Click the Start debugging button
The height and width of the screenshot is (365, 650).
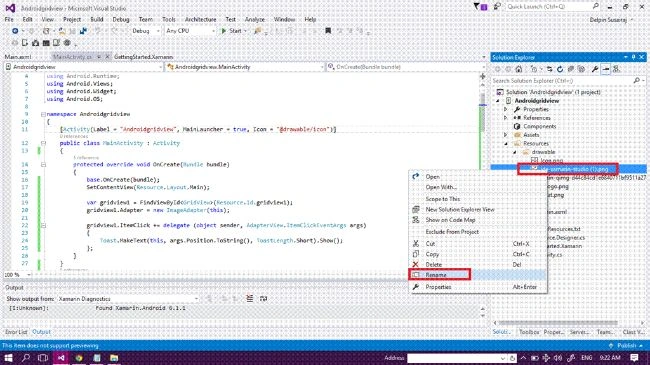[233, 31]
